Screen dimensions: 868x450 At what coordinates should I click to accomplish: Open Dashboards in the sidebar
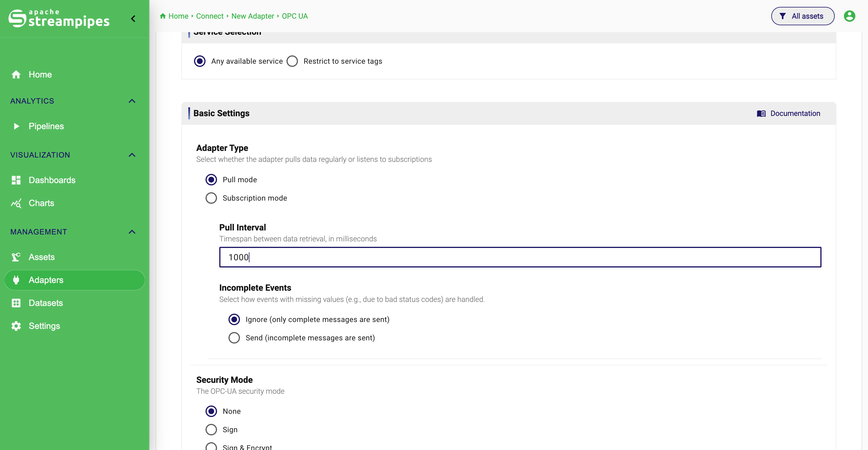(x=74, y=180)
